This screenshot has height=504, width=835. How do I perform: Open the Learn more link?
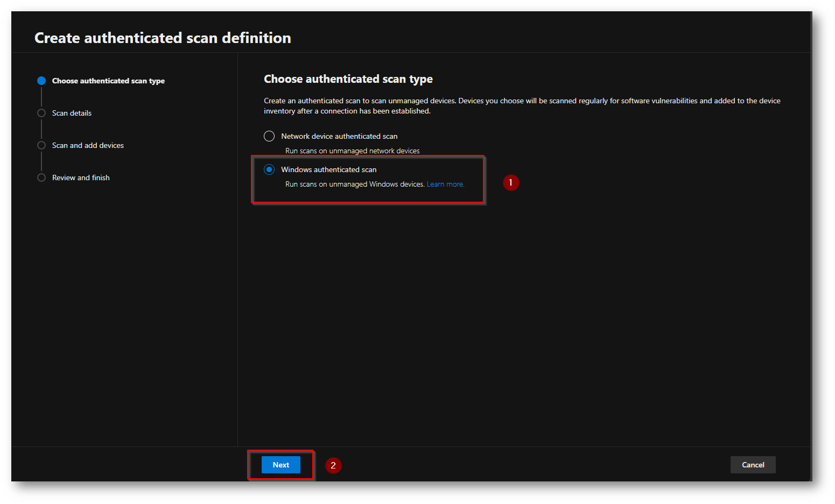pos(445,184)
